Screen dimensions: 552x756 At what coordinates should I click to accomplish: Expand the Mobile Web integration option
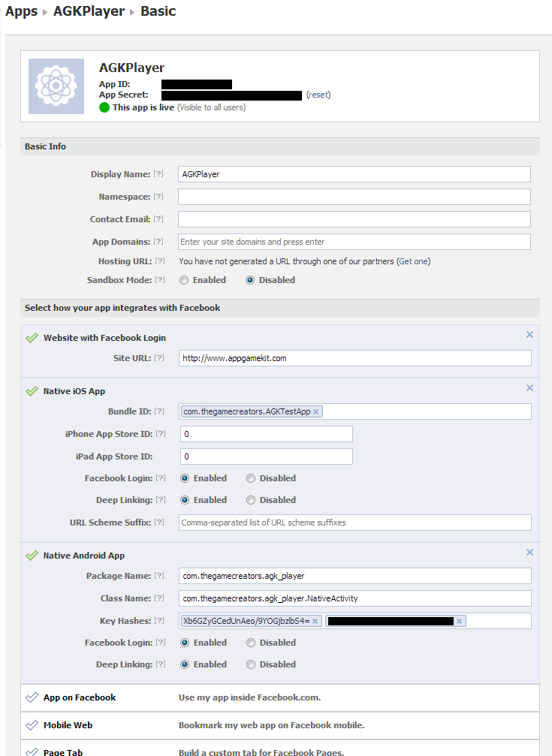click(x=68, y=725)
